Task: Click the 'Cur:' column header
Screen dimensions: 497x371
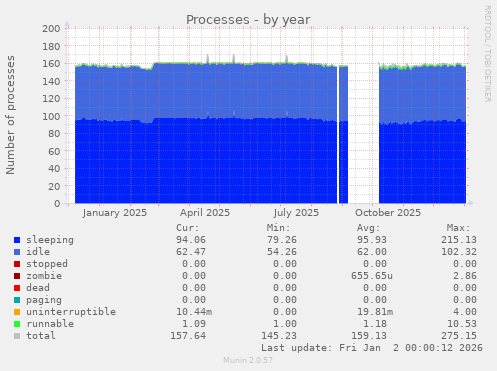Action: (x=188, y=228)
